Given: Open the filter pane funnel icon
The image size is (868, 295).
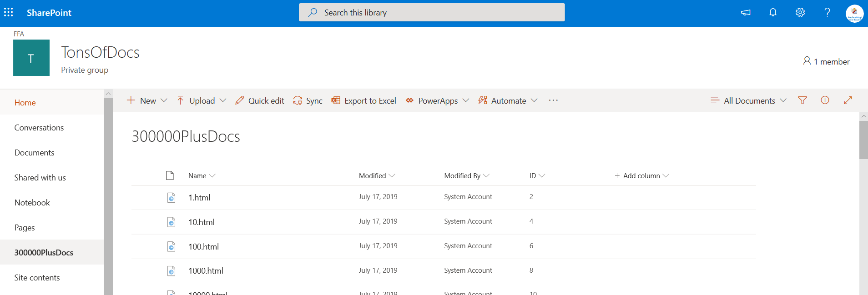Looking at the screenshot, I should click(802, 100).
